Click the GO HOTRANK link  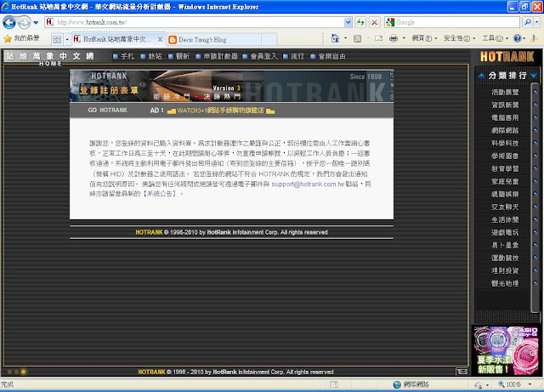107,111
